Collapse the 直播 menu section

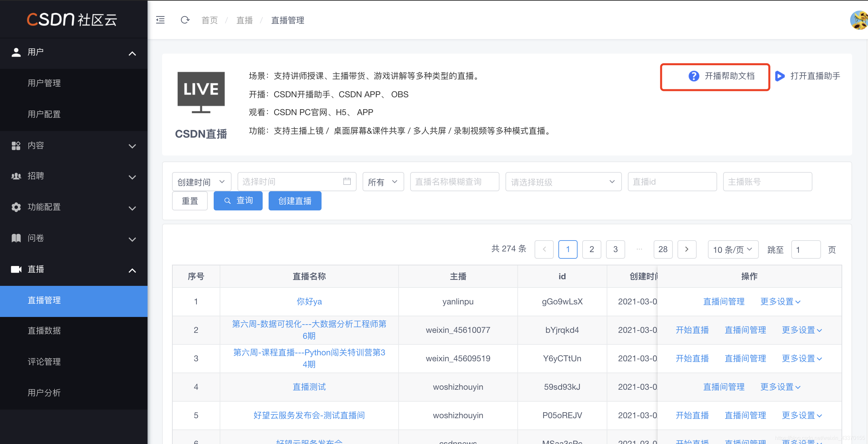(x=132, y=270)
